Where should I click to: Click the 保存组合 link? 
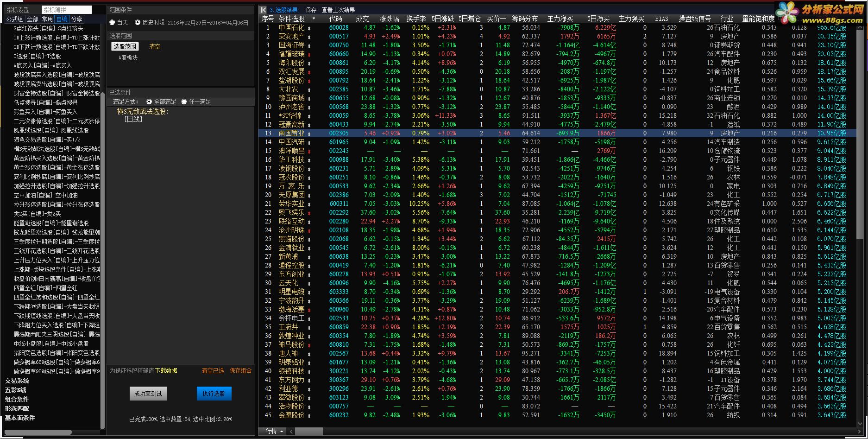(x=241, y=370)
